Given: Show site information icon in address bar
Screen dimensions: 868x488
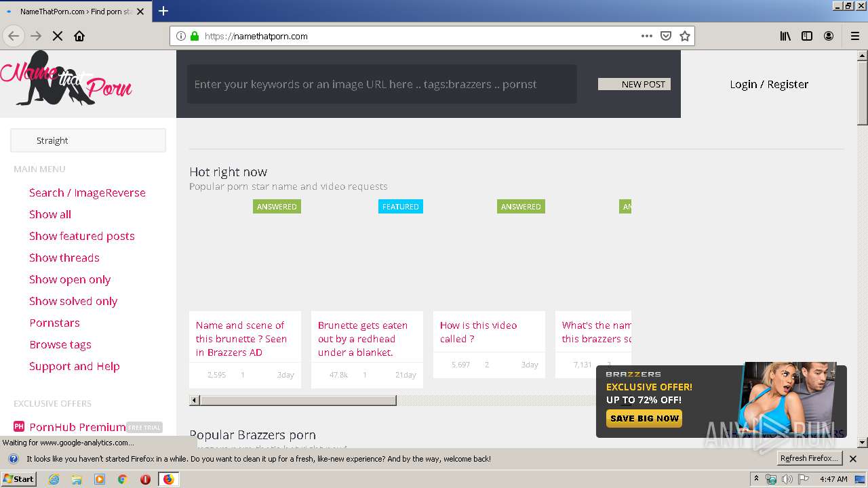Looking at the screenshot, I should (x=181, y=36).
